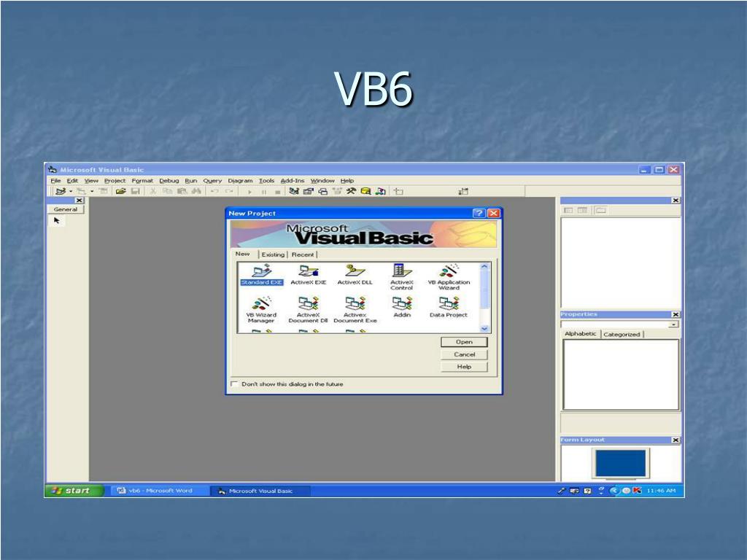The image size is (747, 560).
Task: Click the View Code icon in Project Explorer
Action: click(568, 210)
